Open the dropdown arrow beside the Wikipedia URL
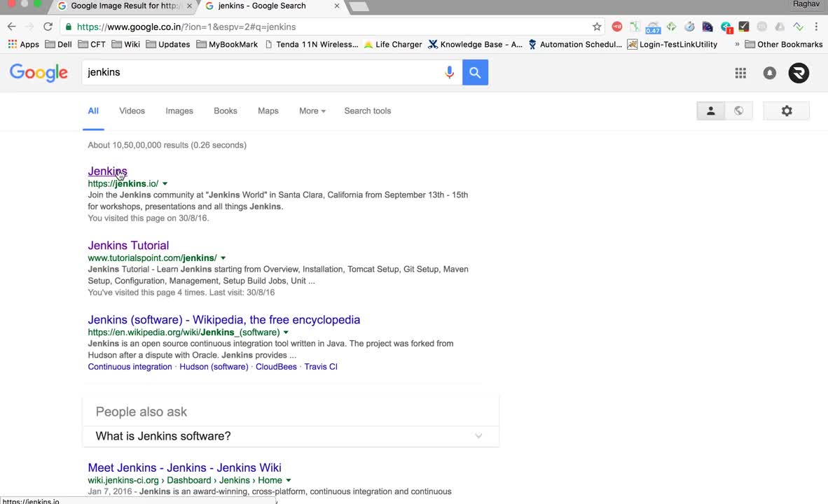Image resolution: width=828 pixels, height=504 pixels. (286, 332)
